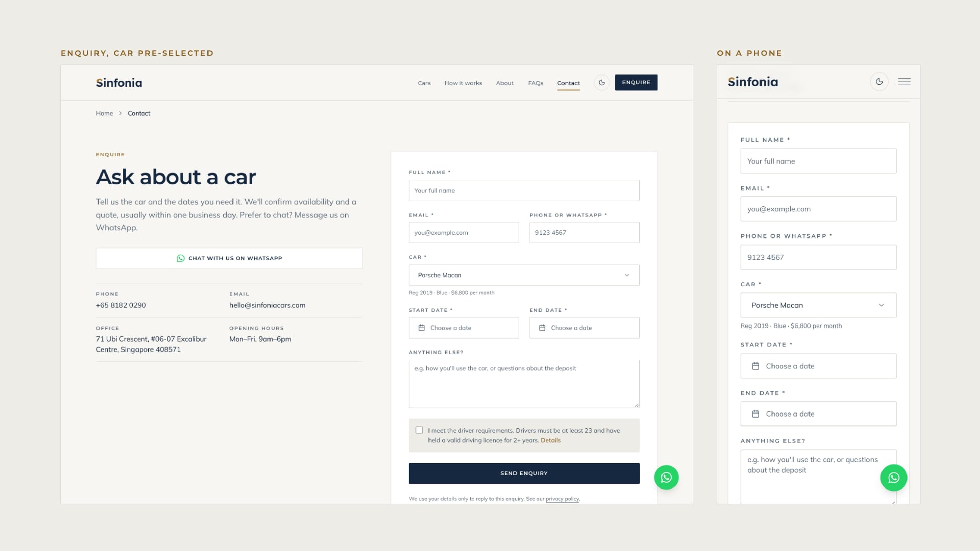Click calendar icon in desktop Start Date field

(x=422, y=328)
